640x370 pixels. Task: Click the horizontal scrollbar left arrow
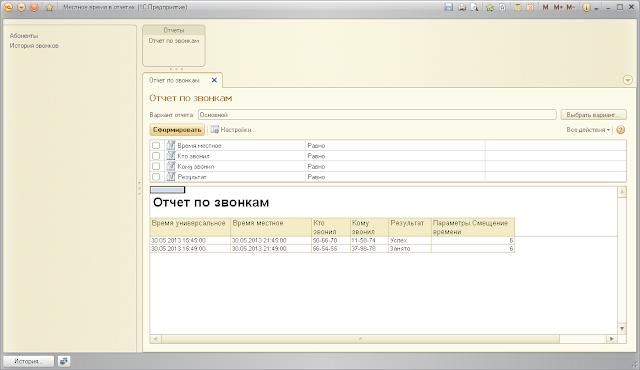(156, 339)
